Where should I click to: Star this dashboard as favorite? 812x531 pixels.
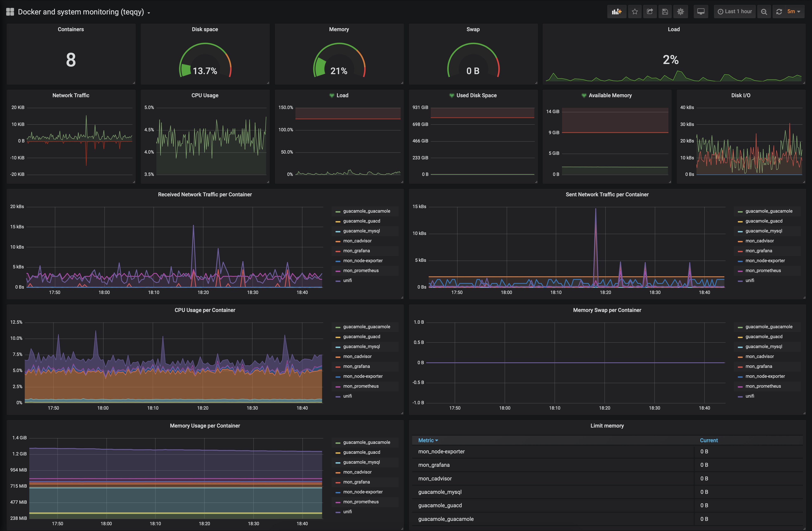pos(635,12)
